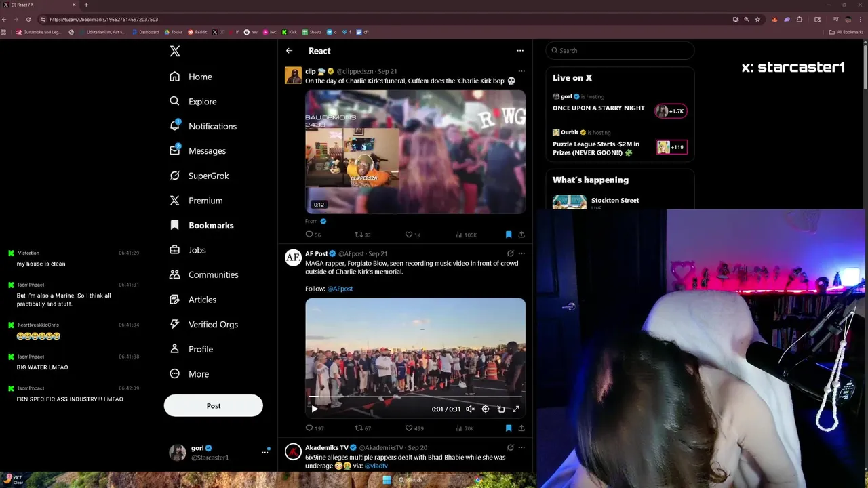Open more options on AF Post's post
Image resolution: width=868 pixels, height=488 pixels.
(521, 253)
